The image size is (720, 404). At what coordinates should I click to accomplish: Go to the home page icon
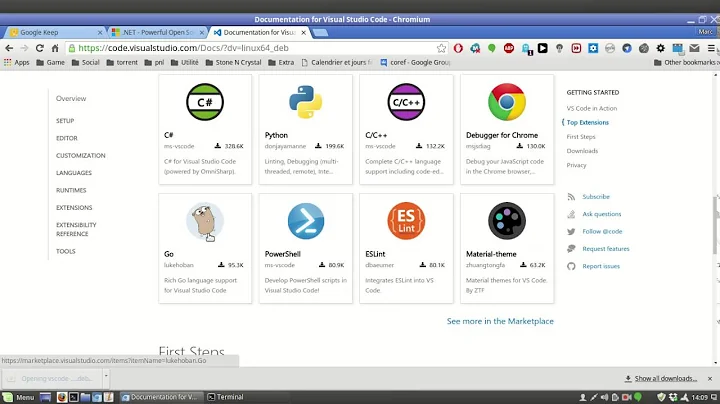pyautogui.click(x=55, y=48)
